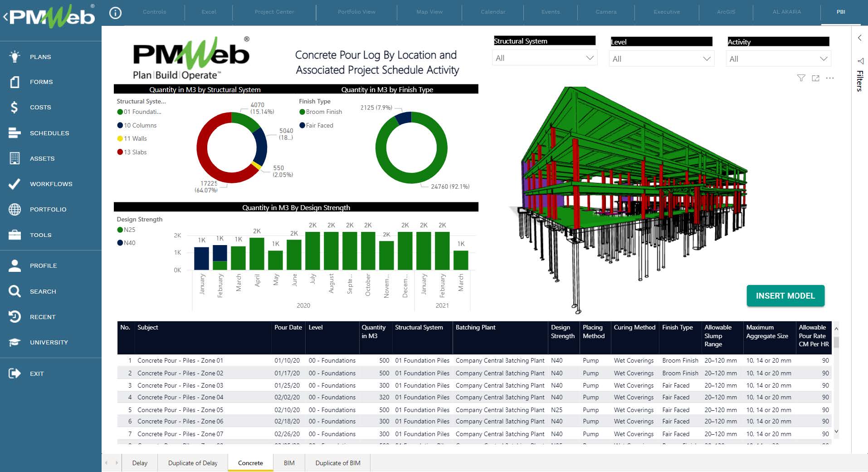Click the info circle icon
Image resolution: width=868 pixels, height=472 pixels.
click(x=116, y=13)
